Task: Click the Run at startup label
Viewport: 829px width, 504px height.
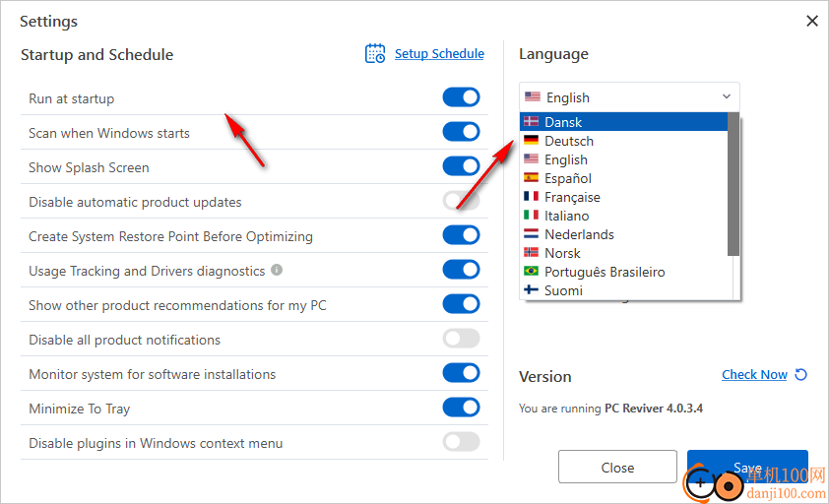Action: coord(71,98)
